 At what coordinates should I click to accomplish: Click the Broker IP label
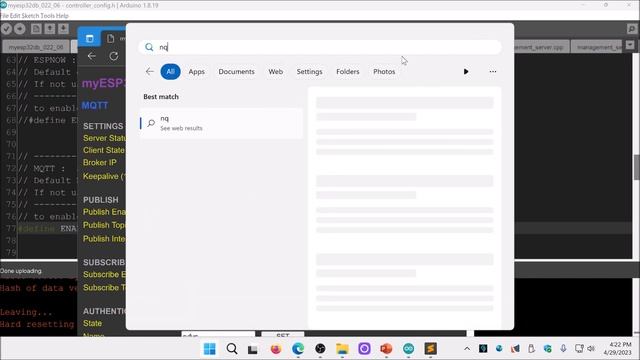tap(100, 162)
